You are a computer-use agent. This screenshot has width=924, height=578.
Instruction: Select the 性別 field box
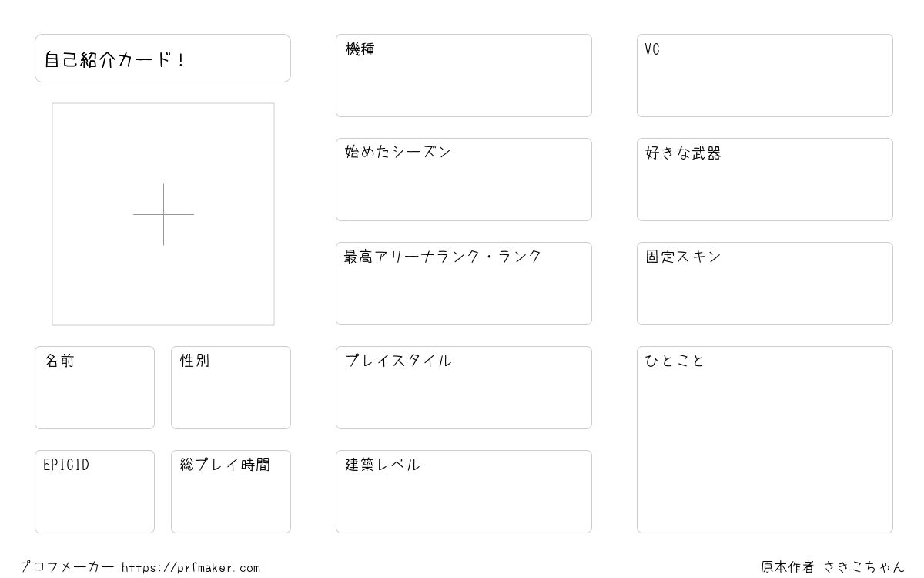[x=231, y=388]
